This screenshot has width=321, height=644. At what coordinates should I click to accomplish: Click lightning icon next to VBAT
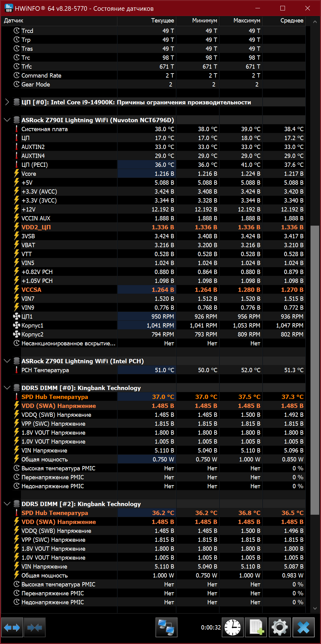point(17,245)
